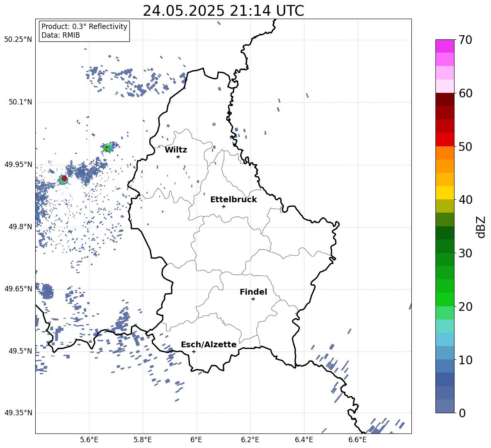
Task: Click the 6°E longitude label
Action: (x=196, y=440)
